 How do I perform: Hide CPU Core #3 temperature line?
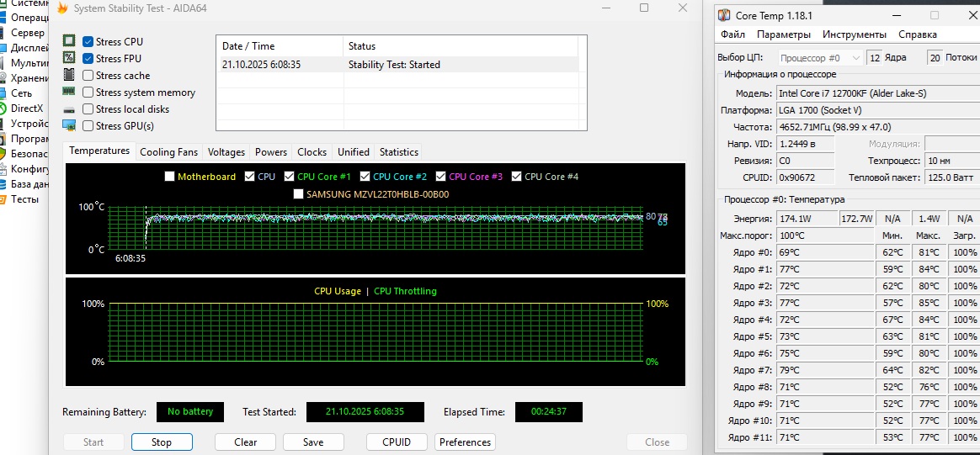pos(441,177)
